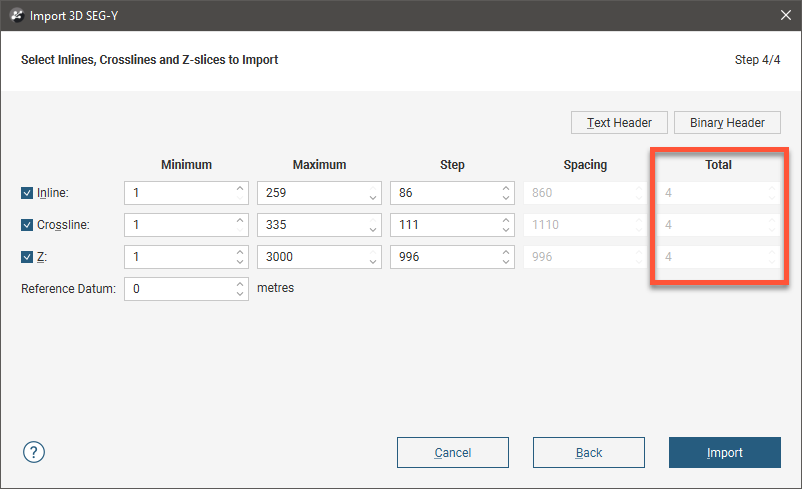The height and width of the screenshot is (489, 802).
Task: Uncheck the Inline checkbox
Action: 27,193
